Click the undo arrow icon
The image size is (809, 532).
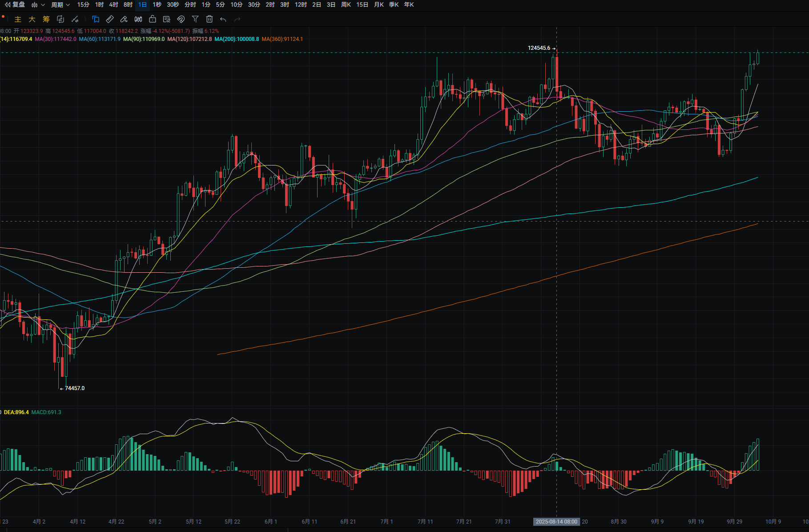coord(223,19)
